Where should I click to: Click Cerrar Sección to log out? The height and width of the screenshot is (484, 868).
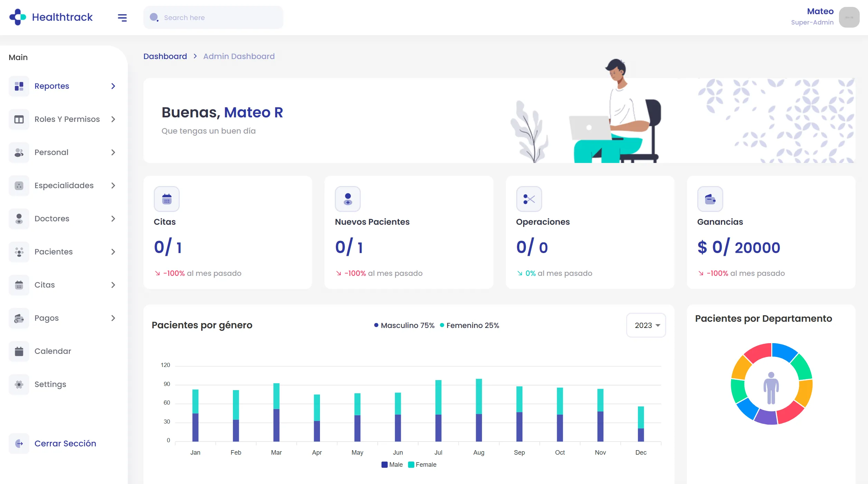[x=65, y=443]
